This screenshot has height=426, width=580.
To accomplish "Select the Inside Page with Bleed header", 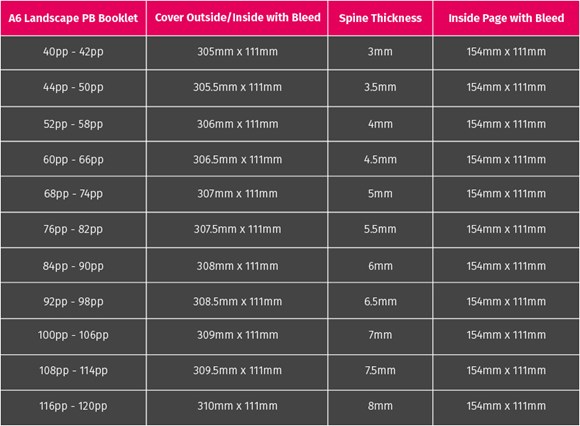I will point(506,18).
